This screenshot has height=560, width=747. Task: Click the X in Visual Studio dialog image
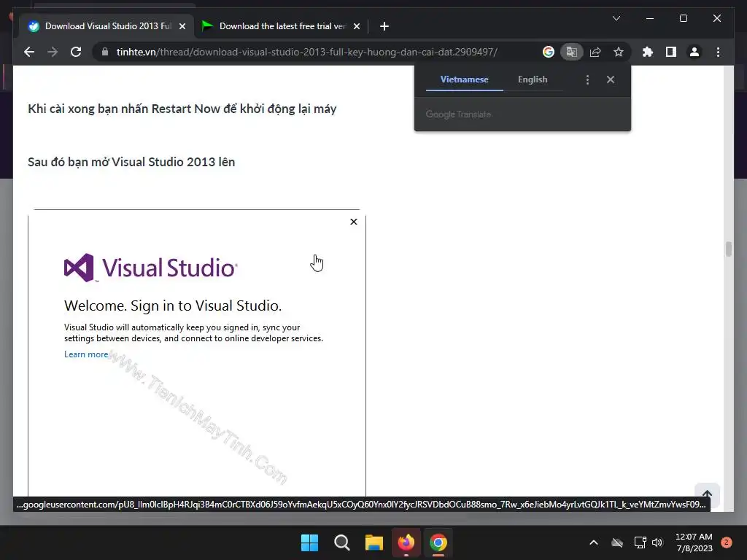point(354,222)
